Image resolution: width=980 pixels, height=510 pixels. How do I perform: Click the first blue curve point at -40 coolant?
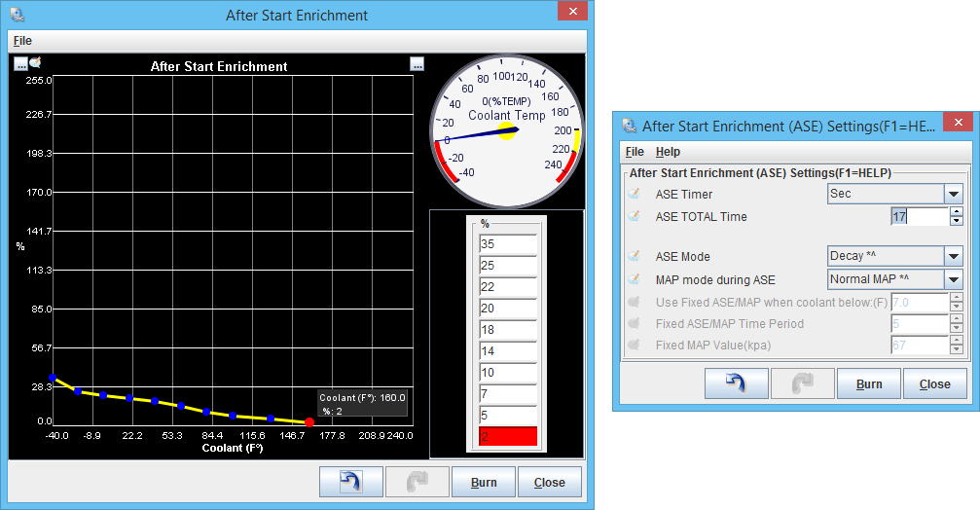(x=54, y=378)
